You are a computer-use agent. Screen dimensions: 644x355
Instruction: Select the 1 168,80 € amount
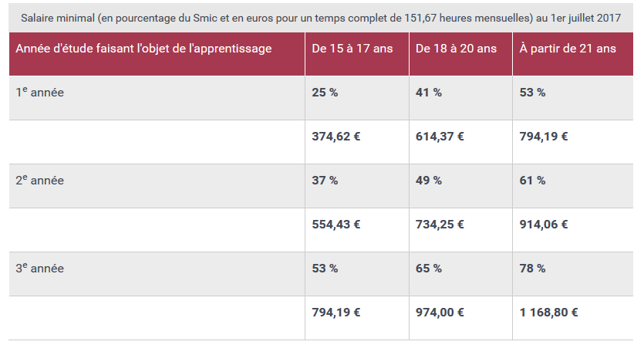tap(549, 313)
